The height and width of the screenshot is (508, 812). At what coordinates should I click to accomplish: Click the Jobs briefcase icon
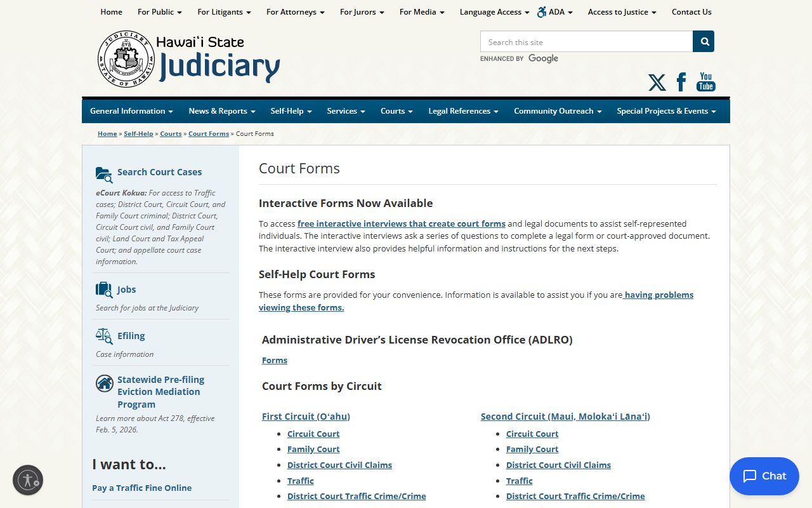click(104, 290)
